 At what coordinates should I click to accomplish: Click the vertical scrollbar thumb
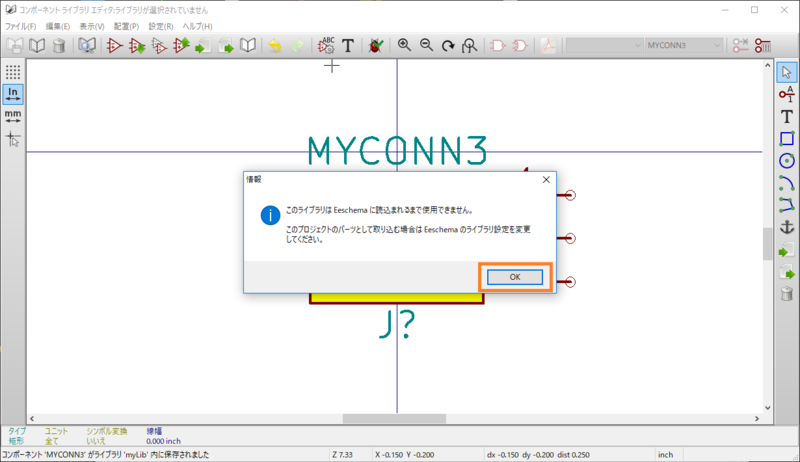(768, 244)
